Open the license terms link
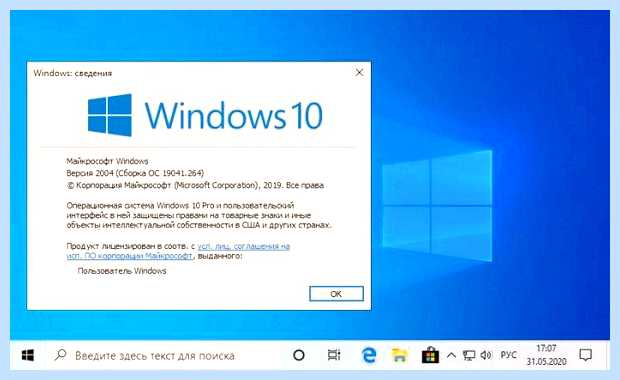This screenshot has width=620, height=380. (178, 251)
